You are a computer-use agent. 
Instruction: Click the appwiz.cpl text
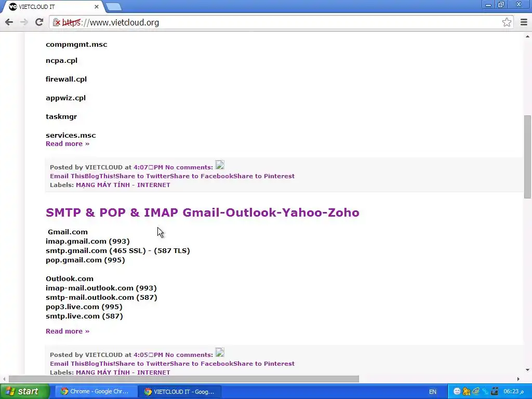tap(65, 98)
